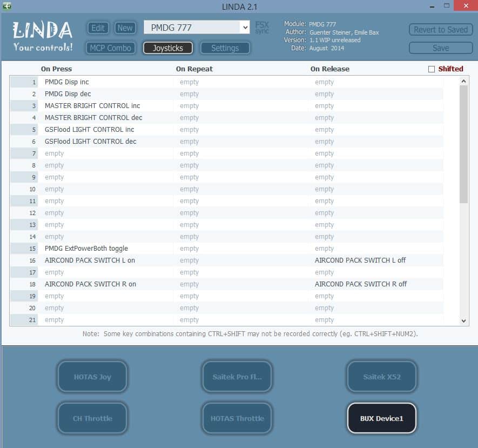478x448 pixels.
Task: Click Revert to Saved button
Action: 440,30
